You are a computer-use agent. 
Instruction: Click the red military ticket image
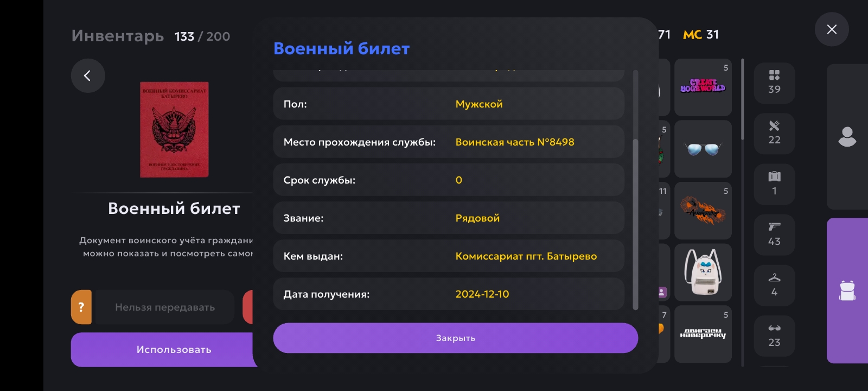coord(174,129)
